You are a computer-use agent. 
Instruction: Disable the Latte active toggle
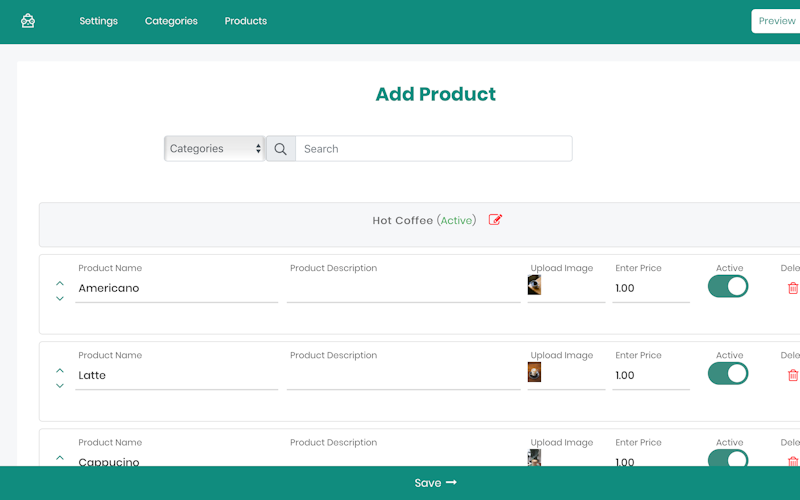tap(728, 373)
